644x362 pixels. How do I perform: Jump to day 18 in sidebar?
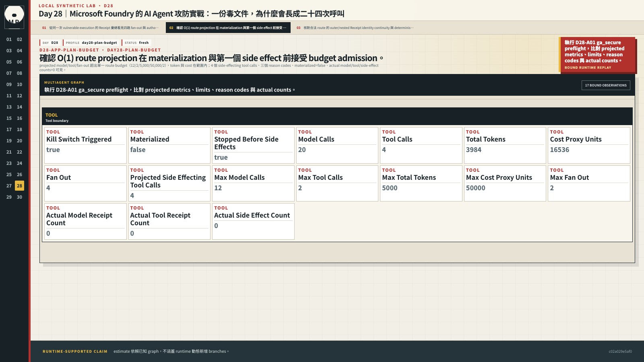pos(19,130)
